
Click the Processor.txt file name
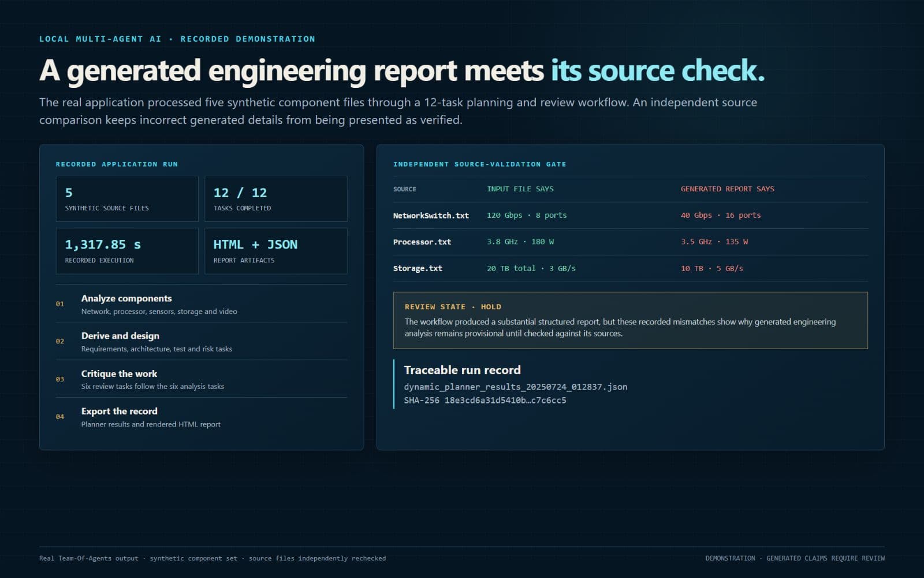tap(422, 242)
